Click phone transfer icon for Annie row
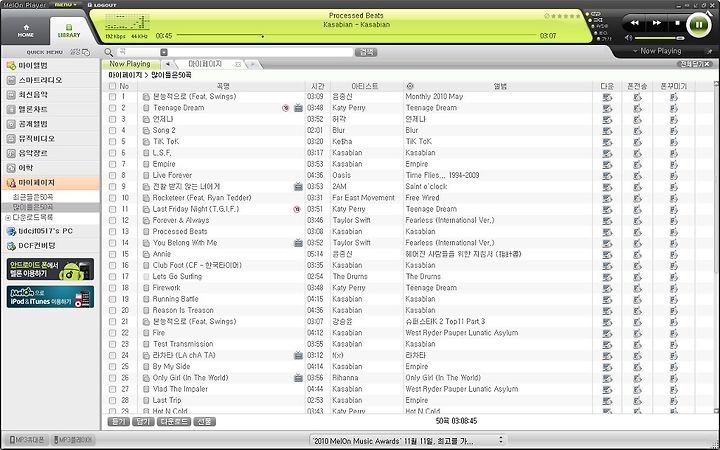The width and height of the screenshot is (720, 450). (x=637, y=254)
